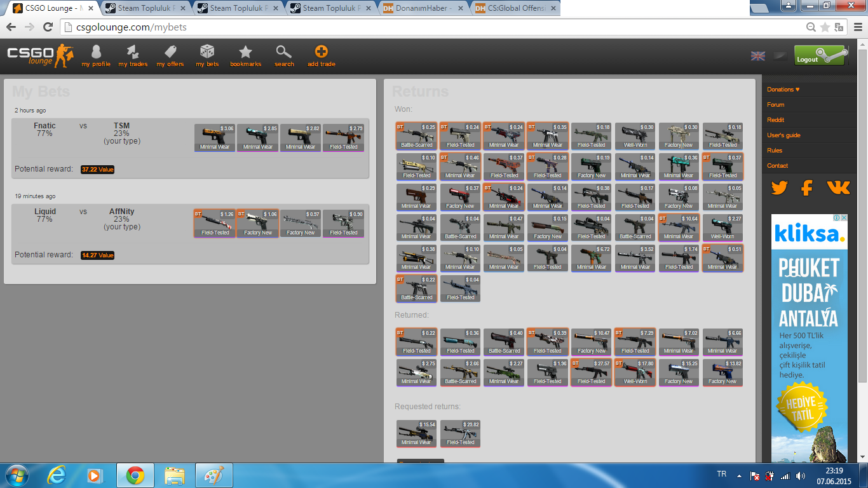Switch to the CS:Global Offensive tab
Viewport: 868px width, 488px height.
click(516, 8)
